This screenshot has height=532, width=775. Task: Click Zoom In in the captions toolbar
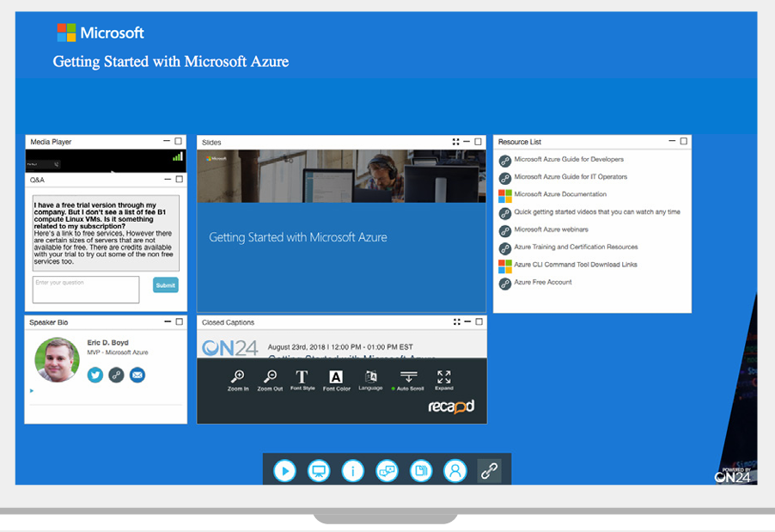click(x=238, y=379)
